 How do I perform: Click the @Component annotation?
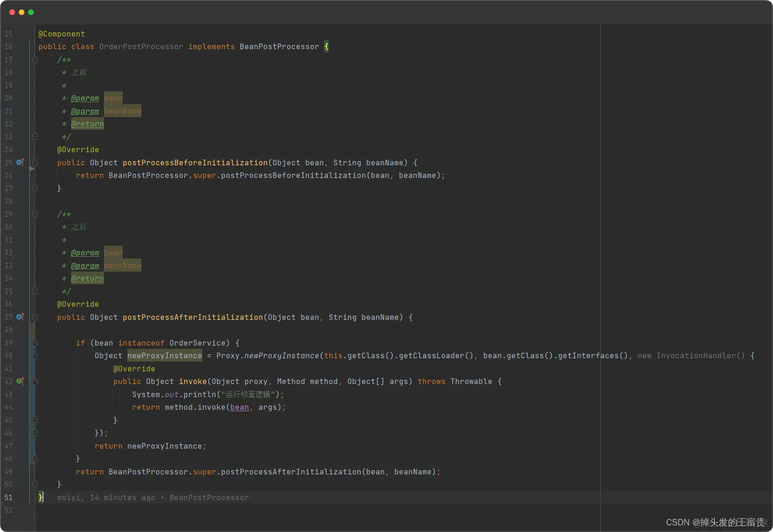62,34
